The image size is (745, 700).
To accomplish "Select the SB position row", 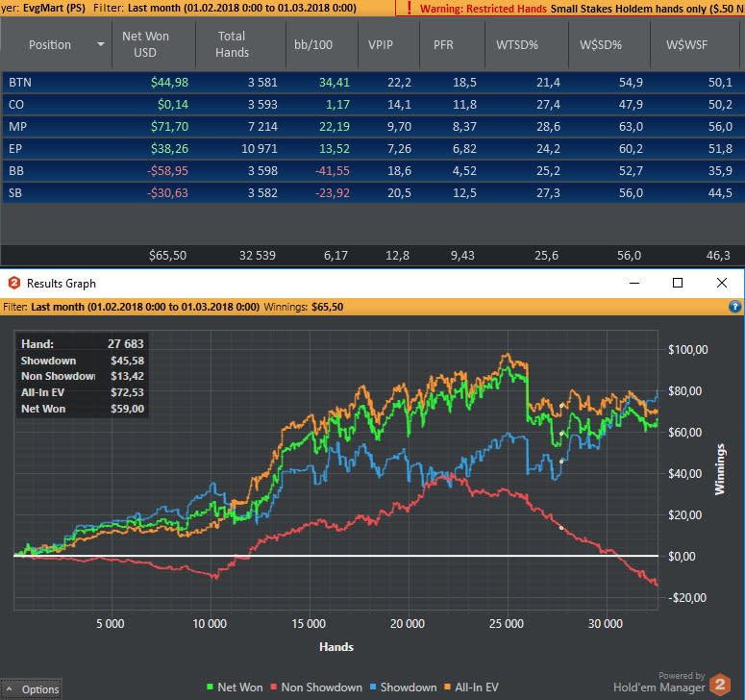I will coord(373,193).
